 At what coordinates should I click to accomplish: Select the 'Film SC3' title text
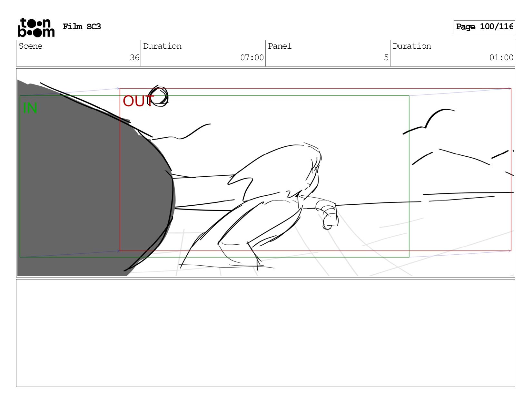(x=82, y=27)
